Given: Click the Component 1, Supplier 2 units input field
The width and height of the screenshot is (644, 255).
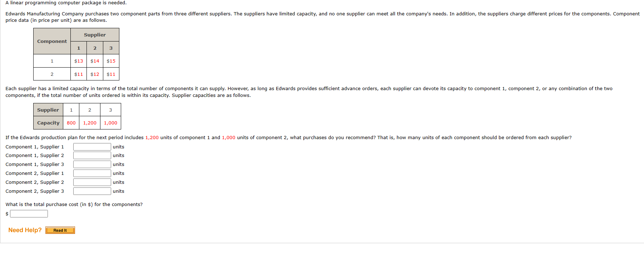Looking at the screenshot, I should [x=92, y=155].
